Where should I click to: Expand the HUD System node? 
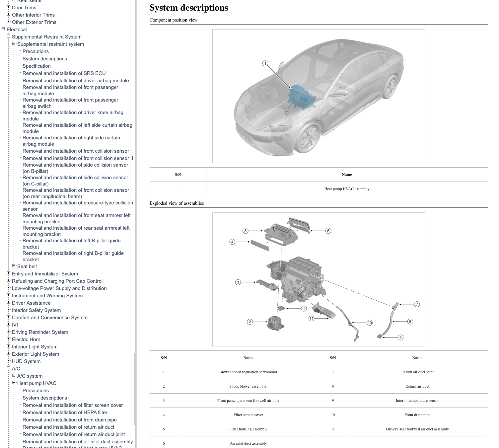(9, 361)
